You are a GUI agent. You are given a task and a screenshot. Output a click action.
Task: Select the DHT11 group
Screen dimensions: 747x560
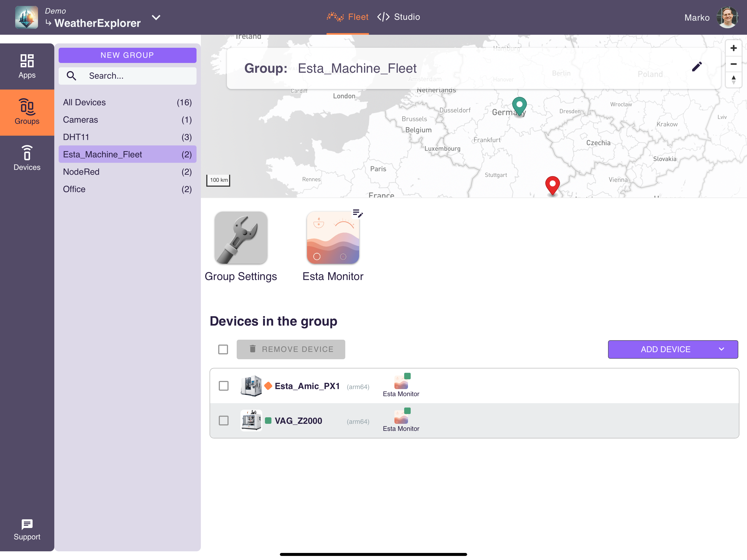(127, 137)
